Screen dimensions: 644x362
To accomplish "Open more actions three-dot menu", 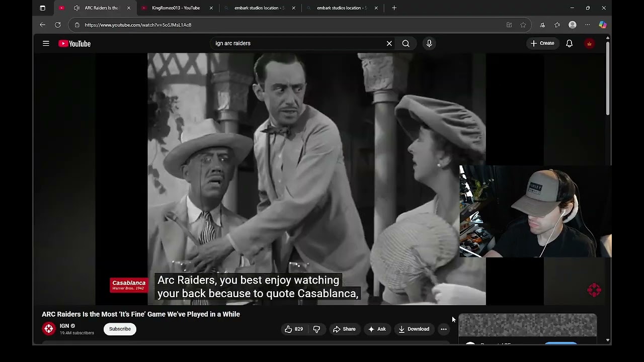I will [443, 329].
